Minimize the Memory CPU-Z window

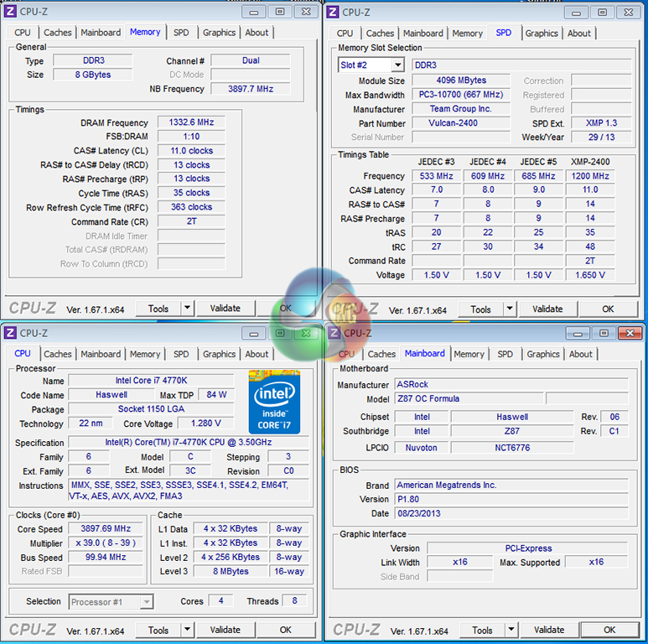tap(255, 11)
